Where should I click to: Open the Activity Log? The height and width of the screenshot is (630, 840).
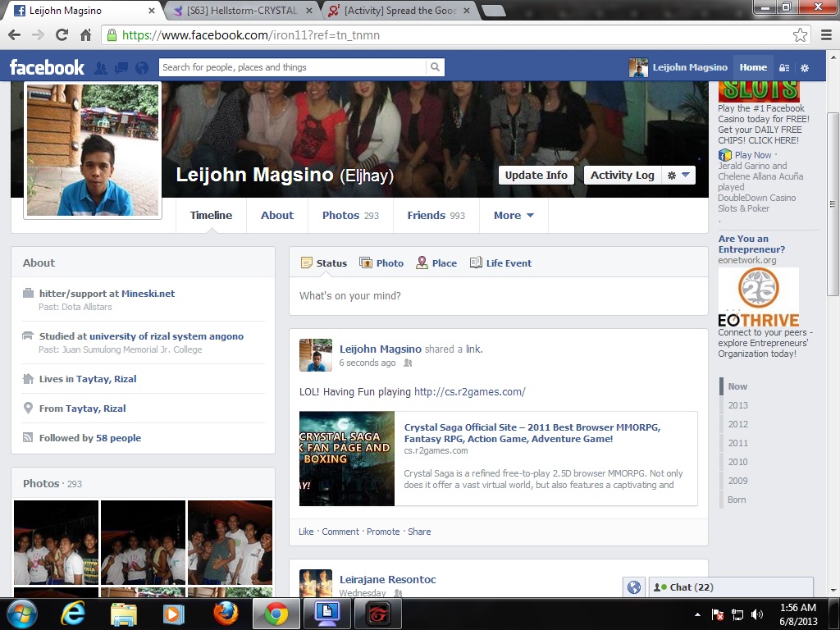click(622, 175)
